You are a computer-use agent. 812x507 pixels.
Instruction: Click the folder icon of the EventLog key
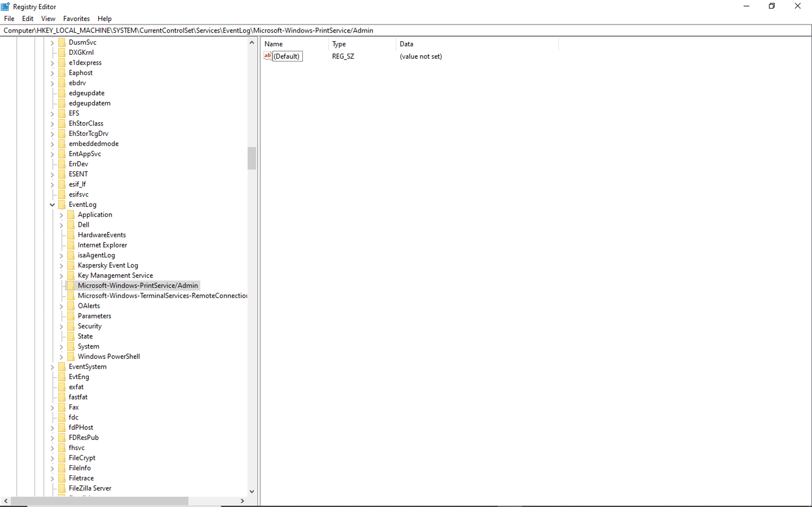[62, 204]
